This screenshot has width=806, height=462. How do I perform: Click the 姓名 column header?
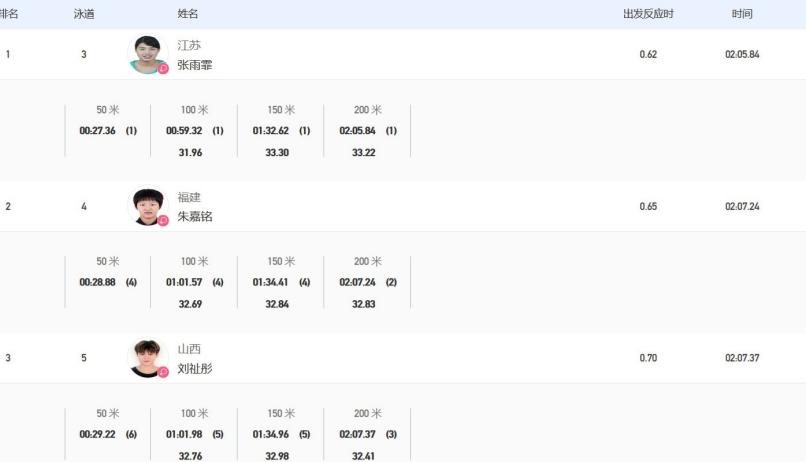tap(188, 14)
